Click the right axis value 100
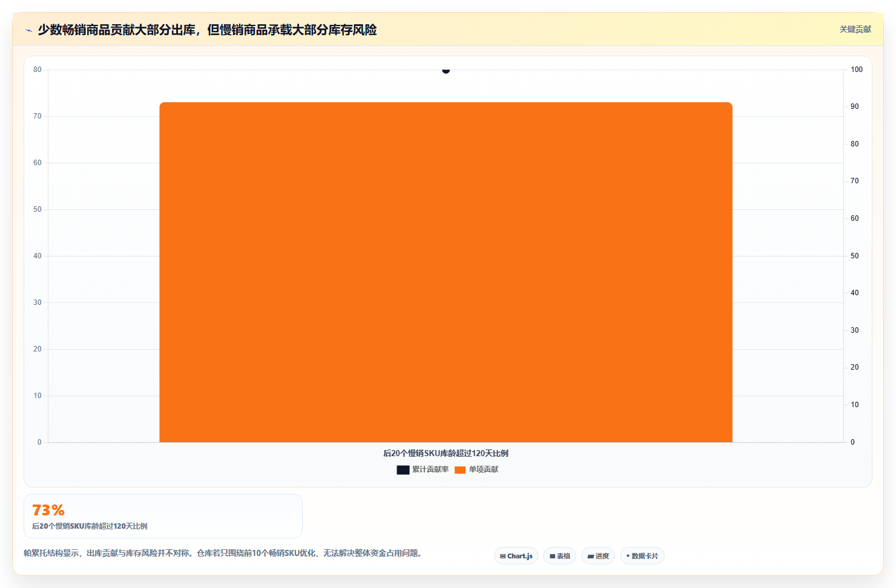This screenshot has width=896, height=588. click(x=857, y=70)
